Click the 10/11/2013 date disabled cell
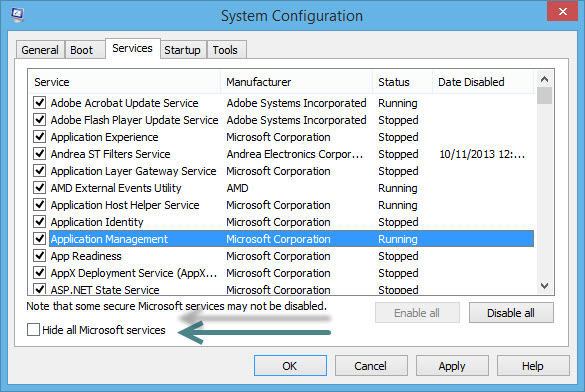The image size is (585, 392). [482, 154]
